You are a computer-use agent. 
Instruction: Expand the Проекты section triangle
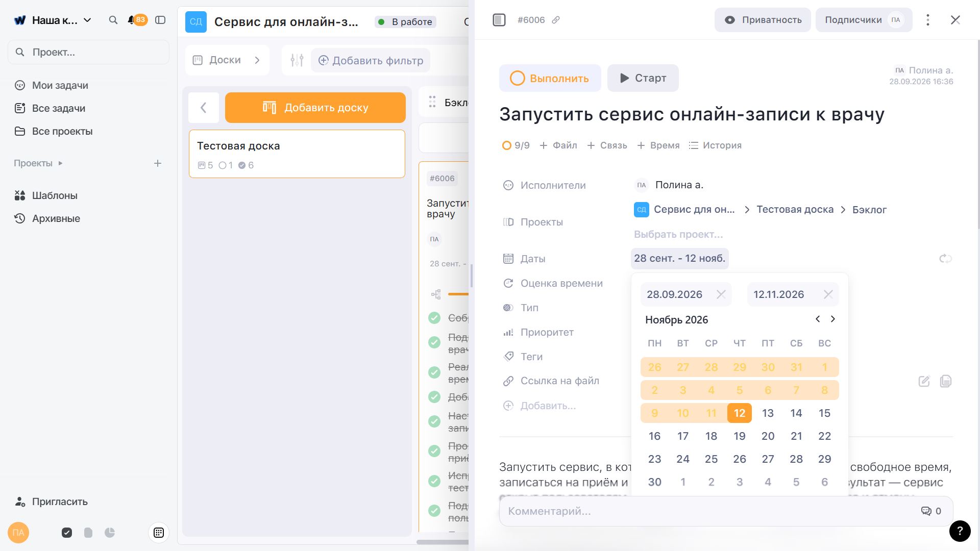60,163
